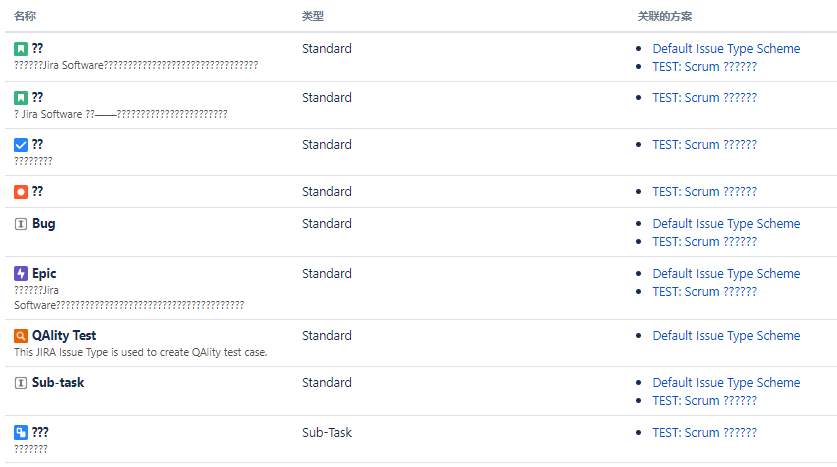The width and height of the screenshot is (837, 467).
Task: Click the gray icon beside Sub-task
Action: (21, 383)
